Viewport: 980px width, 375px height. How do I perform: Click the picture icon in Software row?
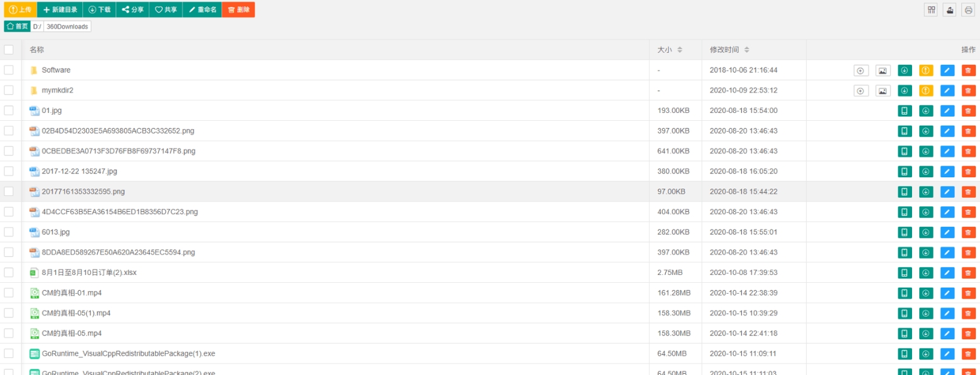(x=883, y=70)
